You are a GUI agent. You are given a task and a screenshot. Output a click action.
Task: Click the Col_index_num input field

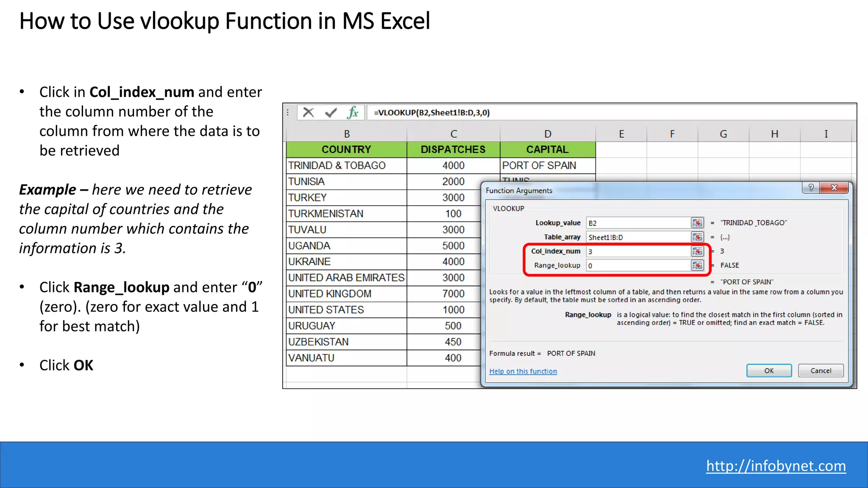[639, 251]
